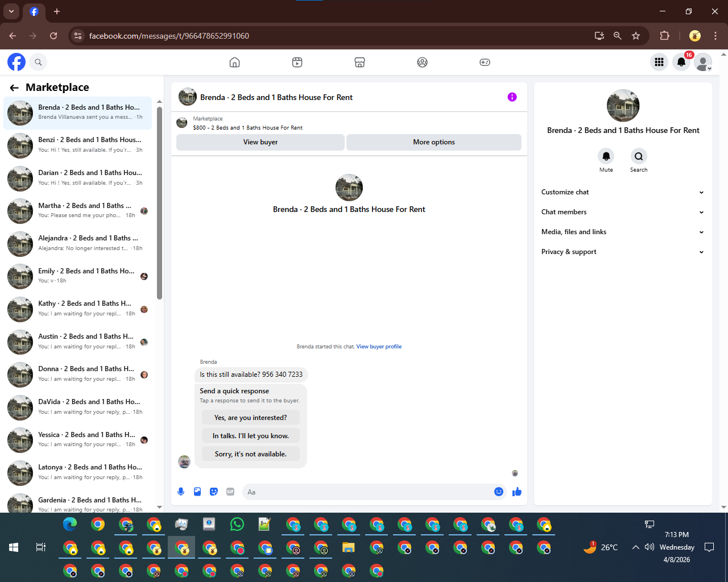Screen dimensions: 728x582
Task: Open View buyer profile link
Action: pos(379,347)
